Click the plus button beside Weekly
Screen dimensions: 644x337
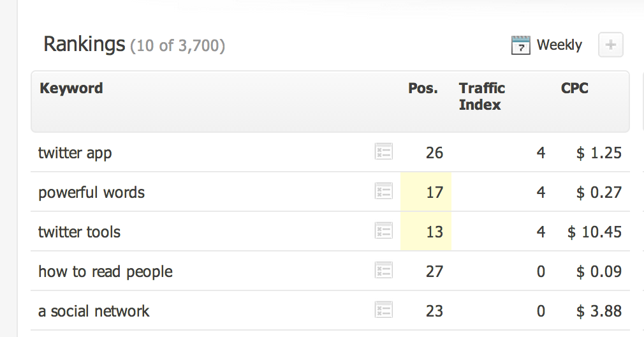point(611,45)
